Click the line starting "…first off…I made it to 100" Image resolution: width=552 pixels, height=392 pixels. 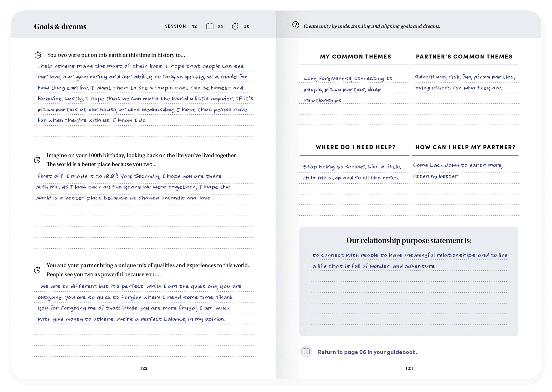click(x=129, y=176)
